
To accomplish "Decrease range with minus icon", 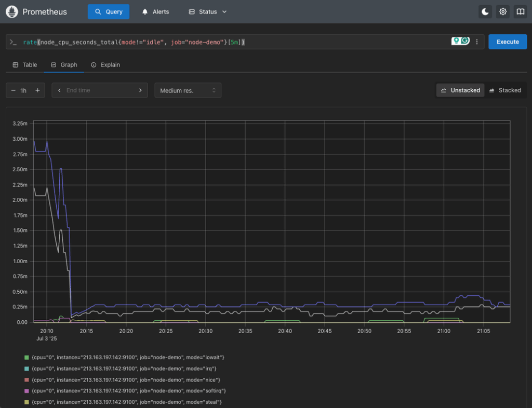I will click(x=13, y=90).
